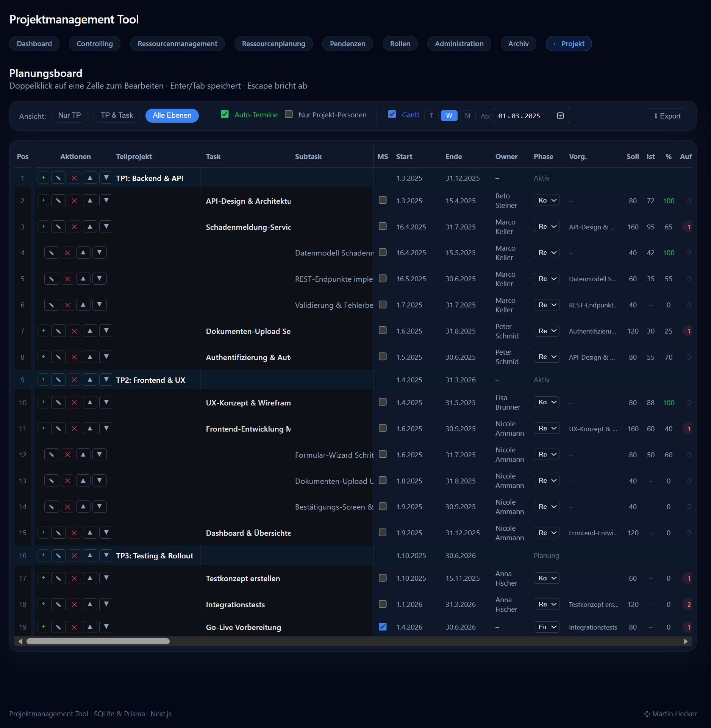The image size is (711, 728).
Task: Open the Administration nav item
Action: click(459, 44)
